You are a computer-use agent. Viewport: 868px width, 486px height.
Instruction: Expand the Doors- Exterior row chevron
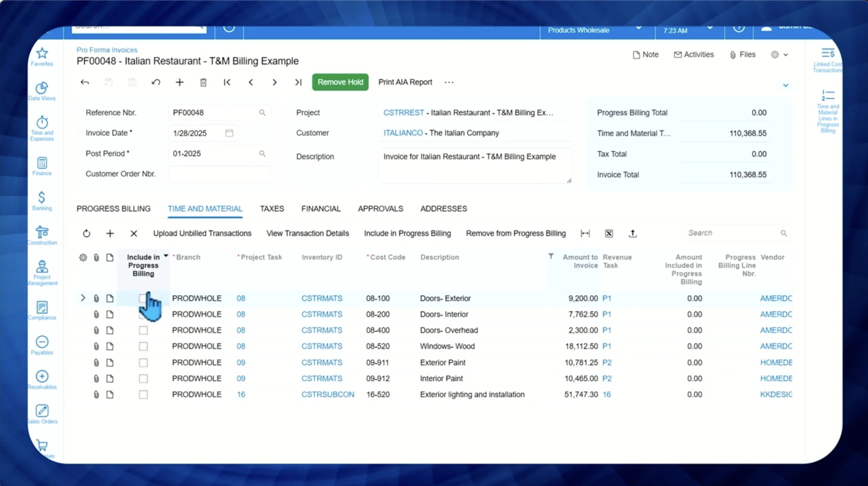(83, 298)
